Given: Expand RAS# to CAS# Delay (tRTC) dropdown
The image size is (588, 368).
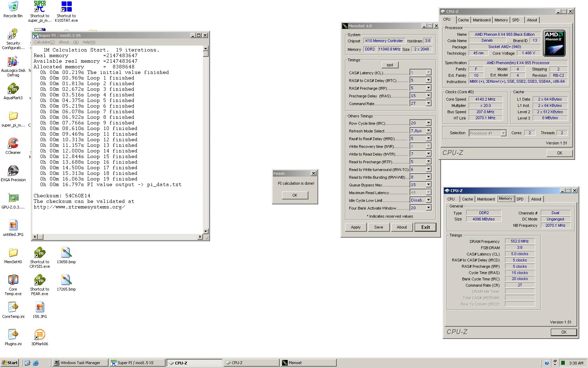Looking at the screenshot, I should pyautogui.click(x=428, y=80).
